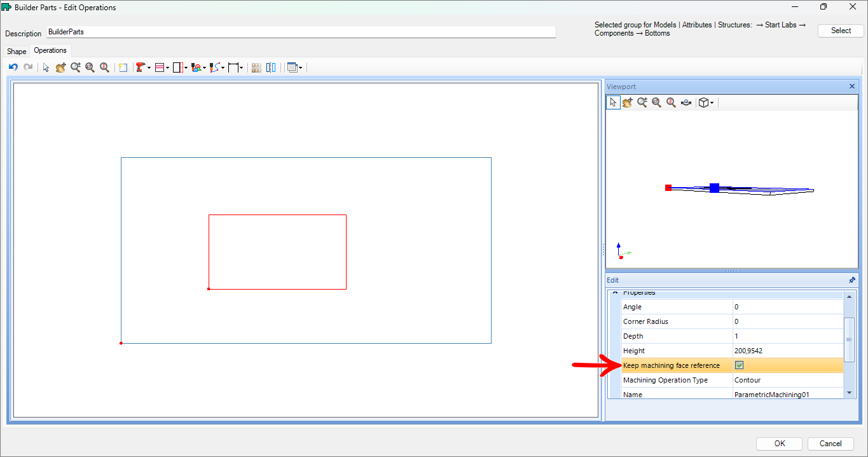This screenshot has width=868, height=457.
Task: Click the Machining Operation Type label
Action: [x=665, y=380]
